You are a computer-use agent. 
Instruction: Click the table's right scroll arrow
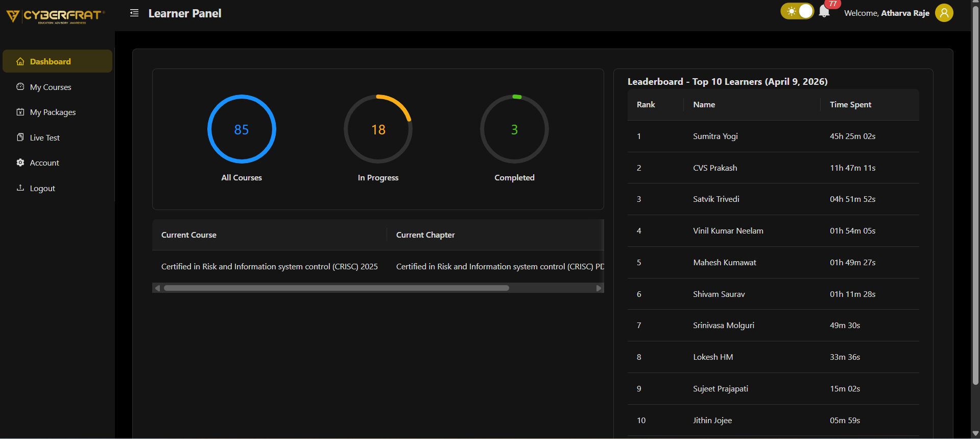coord(599,288)
